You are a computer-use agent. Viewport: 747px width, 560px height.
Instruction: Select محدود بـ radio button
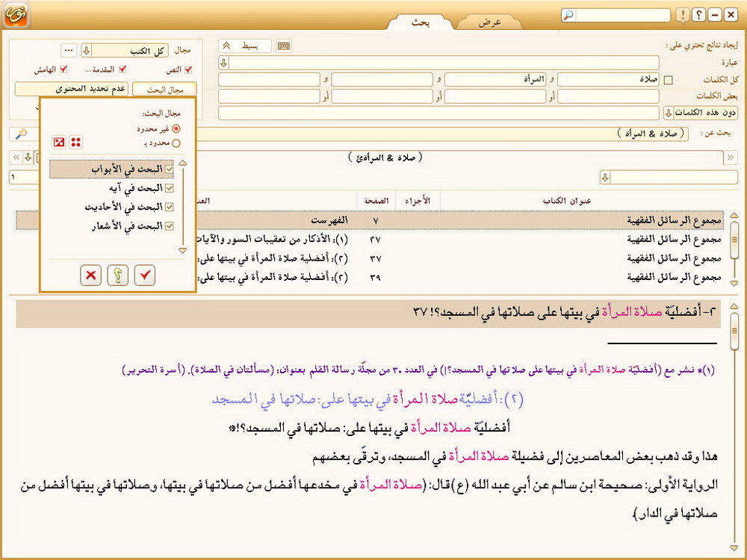click(176, 143)
